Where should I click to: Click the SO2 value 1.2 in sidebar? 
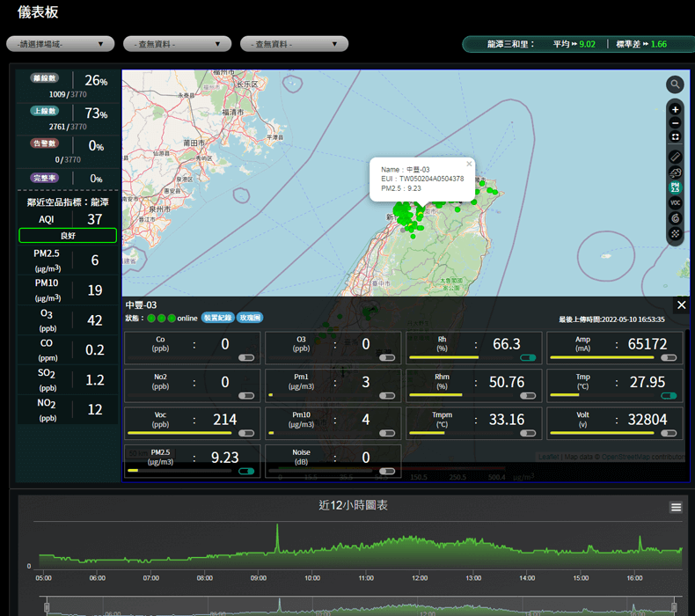coord(95,380)
